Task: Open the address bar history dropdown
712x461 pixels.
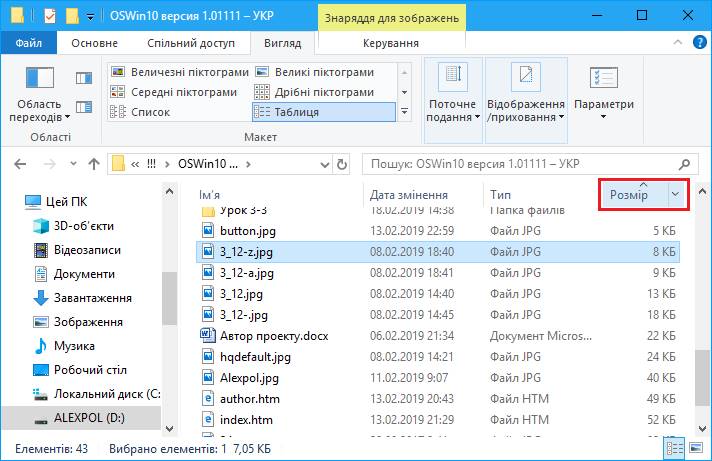Action: 324,164
